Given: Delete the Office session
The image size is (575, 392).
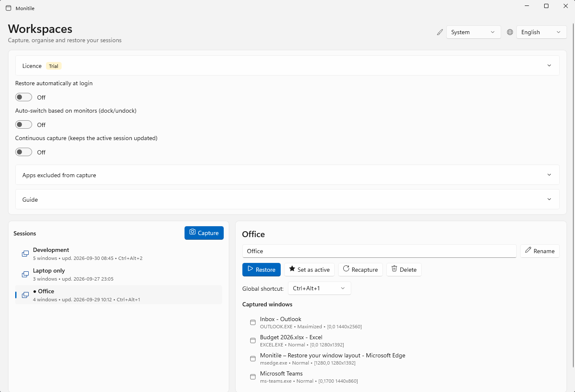Looking at the screenshot, I should 404,270.
